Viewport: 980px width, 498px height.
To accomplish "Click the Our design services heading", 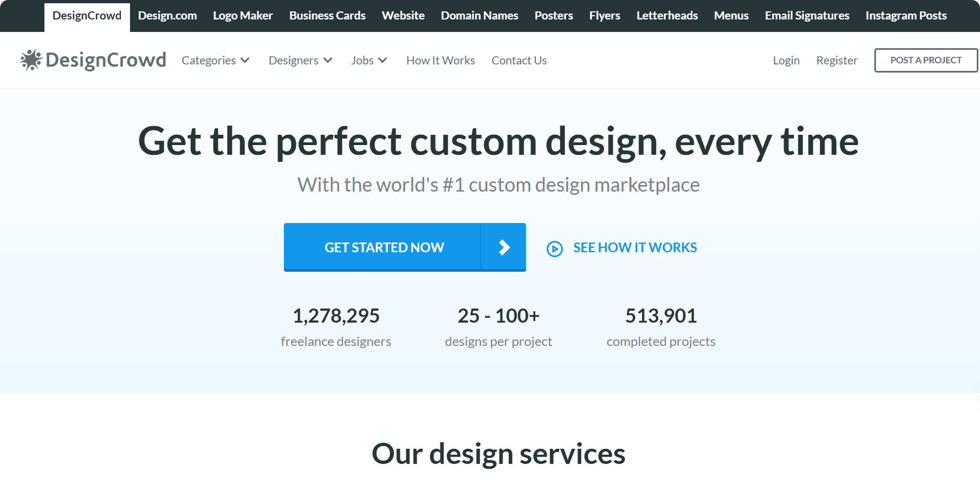I will coord(498,454).
